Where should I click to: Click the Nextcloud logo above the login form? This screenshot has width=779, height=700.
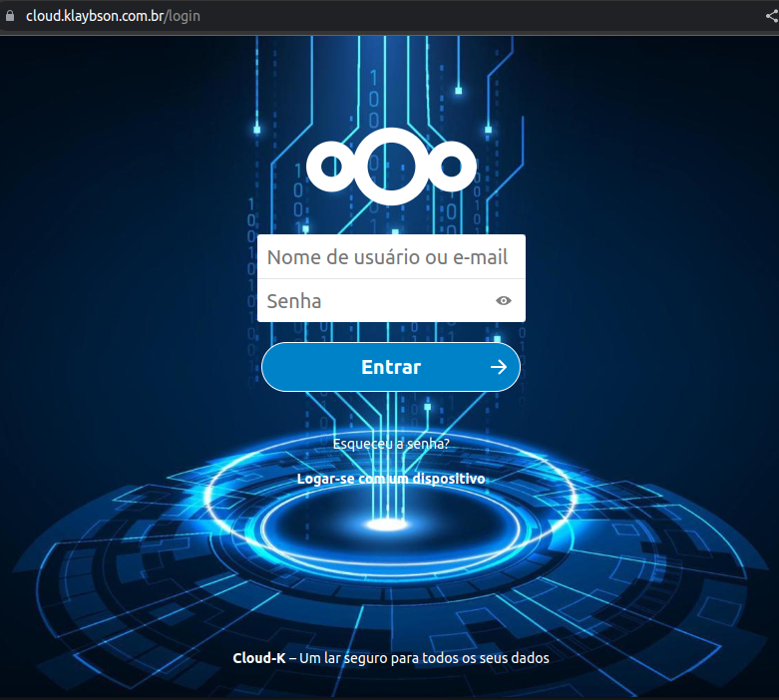point(391,167)
